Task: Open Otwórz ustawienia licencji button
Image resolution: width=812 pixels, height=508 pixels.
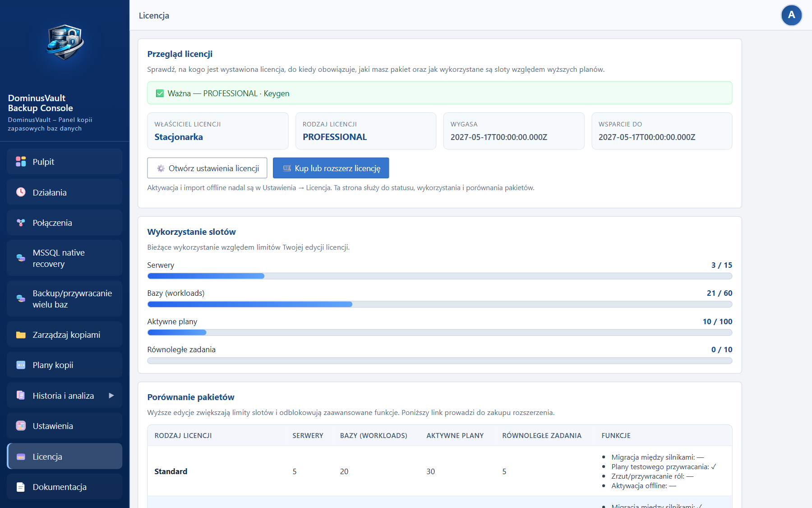Action: tap(207, 168)
